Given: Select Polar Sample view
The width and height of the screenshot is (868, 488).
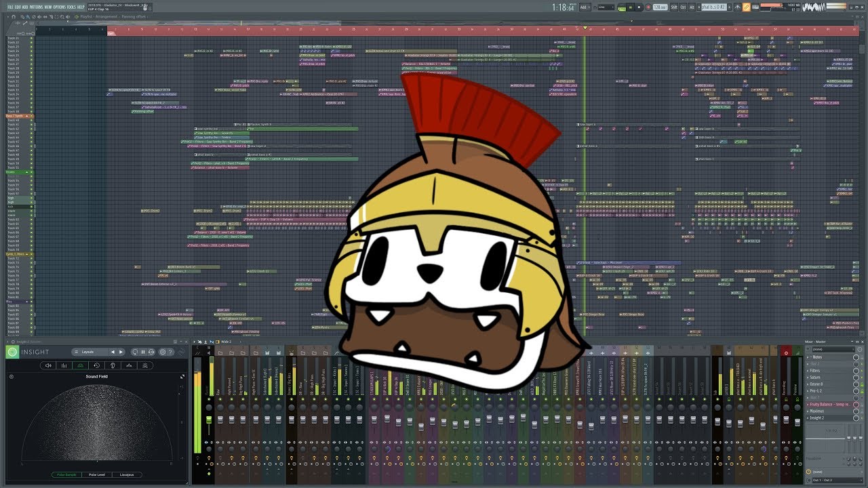Looking at the screenshot, I should [66, 474].
